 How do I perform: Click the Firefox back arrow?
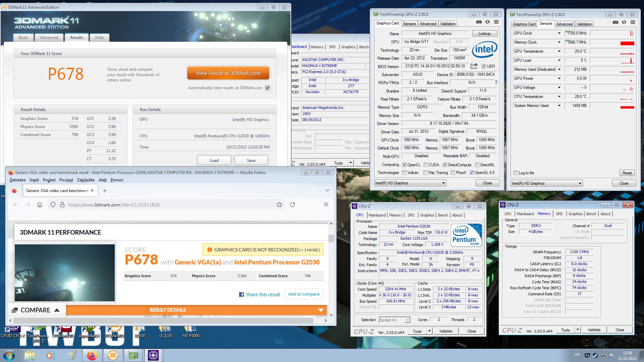click(16, 205)
